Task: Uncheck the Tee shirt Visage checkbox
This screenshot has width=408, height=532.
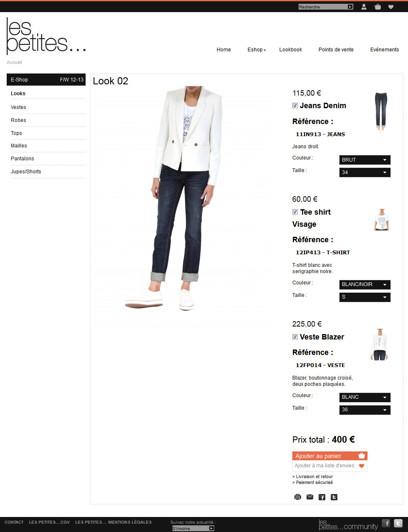Action: (295, 212)
